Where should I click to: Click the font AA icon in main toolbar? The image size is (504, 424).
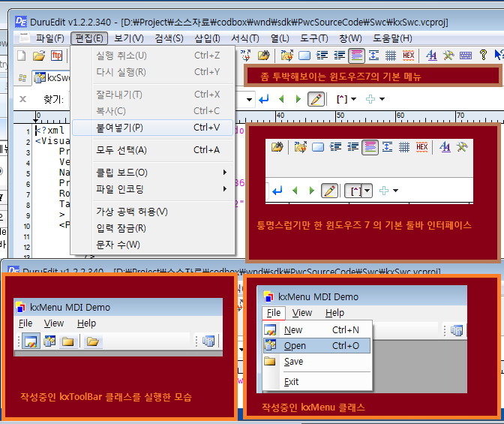tap(431, 56)
